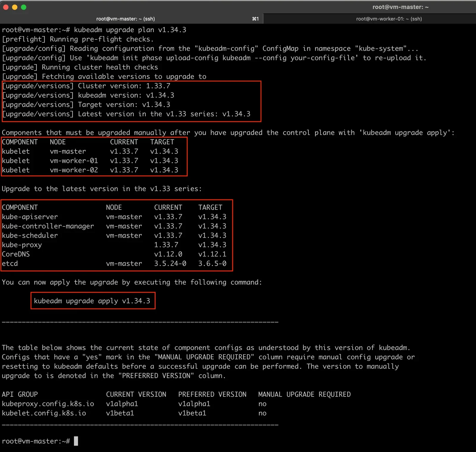Image resolution: width=476 pixels, height=452 pixels.
Task: Click the kube-controller-manager component name
Action: point(48,226)
